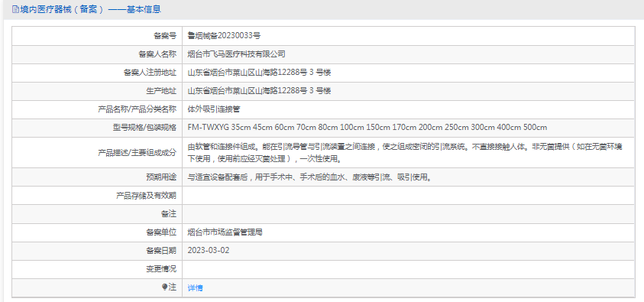The image size is (644, 302).
Task: Click the 生产地址 address value
Action: (259, 91)
